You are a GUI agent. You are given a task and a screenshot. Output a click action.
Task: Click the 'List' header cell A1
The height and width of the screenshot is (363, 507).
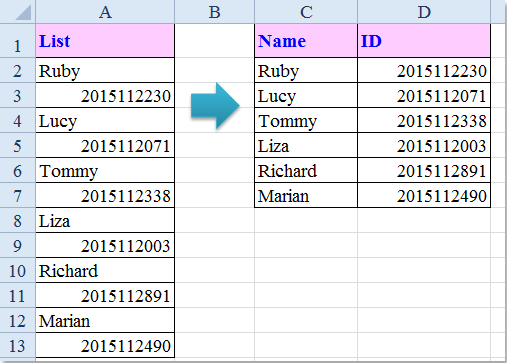pyautogui.click(x=105, y=41)
